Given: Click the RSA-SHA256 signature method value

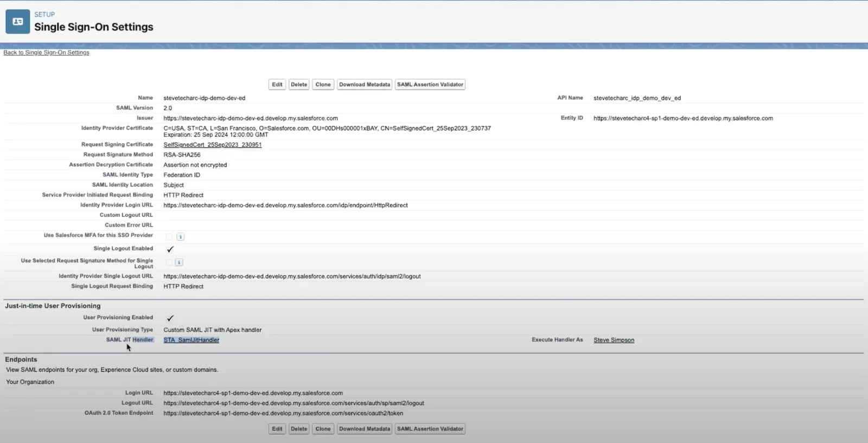Looking at the screenshot, I should (x=182, y=155).
